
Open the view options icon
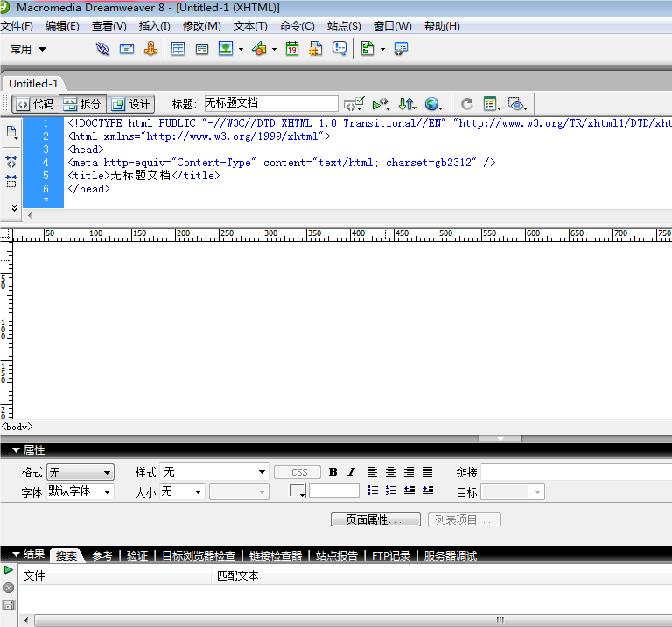click(x=492, y=104)
